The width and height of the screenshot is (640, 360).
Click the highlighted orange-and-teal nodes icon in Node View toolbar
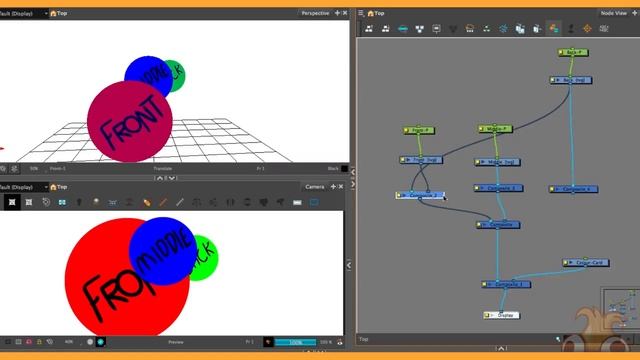(554, 29)
